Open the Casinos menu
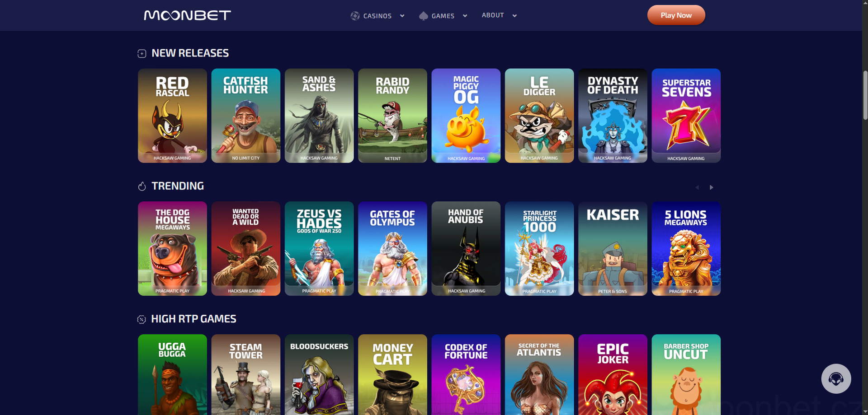Viewport: 868px width, 415px height. pyautogui.click(x=377, y=16)
